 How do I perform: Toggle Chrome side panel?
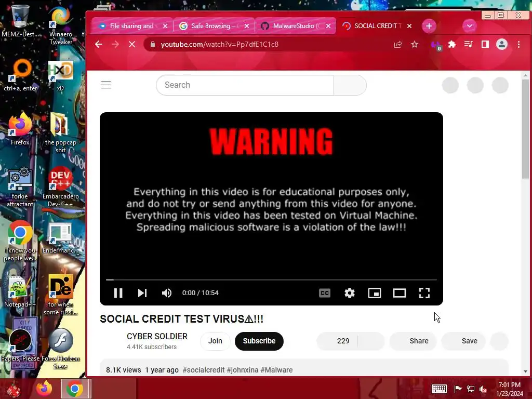click(485, 45)
